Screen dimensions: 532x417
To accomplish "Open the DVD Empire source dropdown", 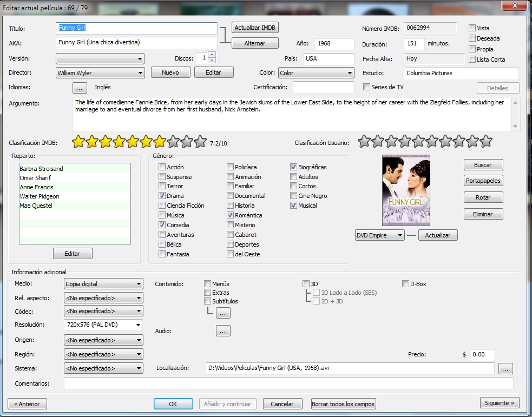I will point(400,235).
